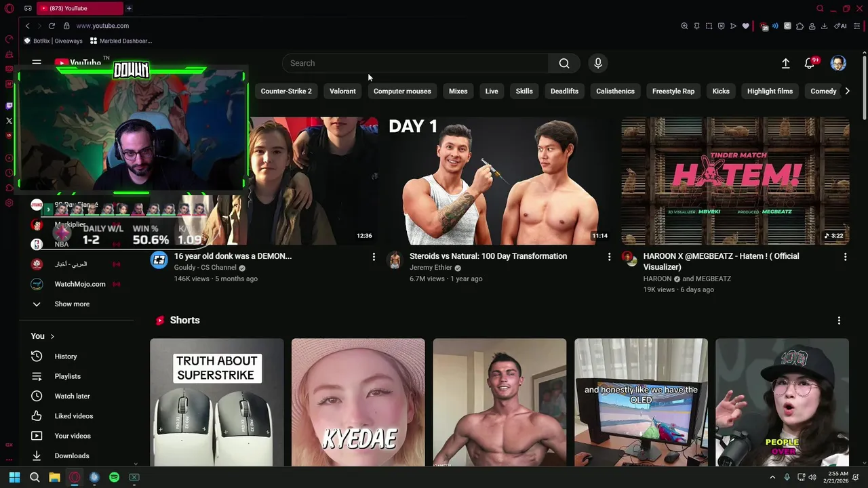The width and height of the screenshot is (868, 488).
Task: Select the Counter-Strike 2 chip
Action: (286, 91)
